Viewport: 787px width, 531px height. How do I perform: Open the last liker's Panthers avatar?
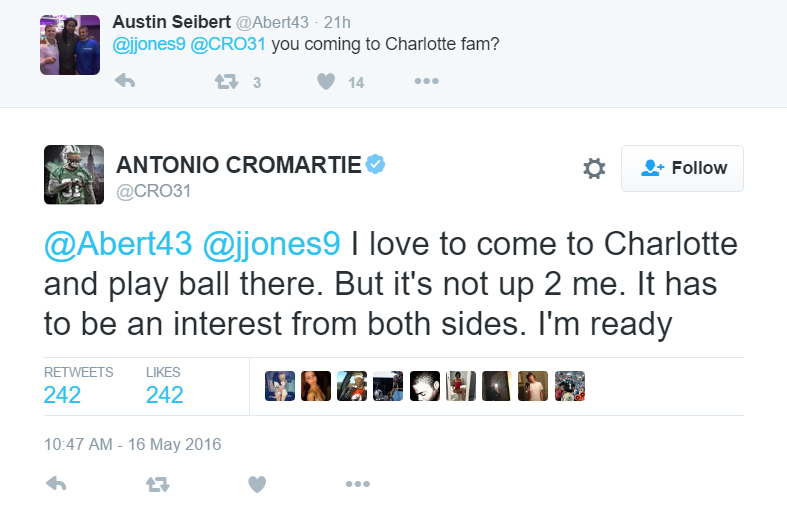tap(570, 386)
